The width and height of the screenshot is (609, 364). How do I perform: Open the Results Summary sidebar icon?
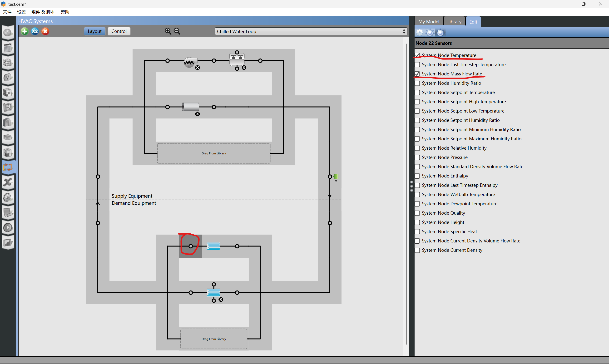pyautogui.click(x=8, y=243)
